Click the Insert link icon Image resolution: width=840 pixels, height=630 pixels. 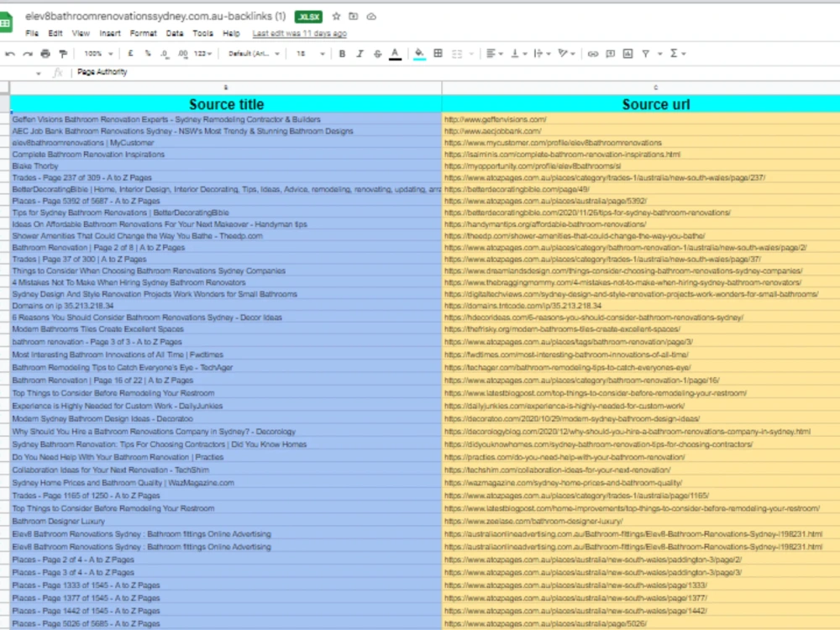tap(592, 54)
